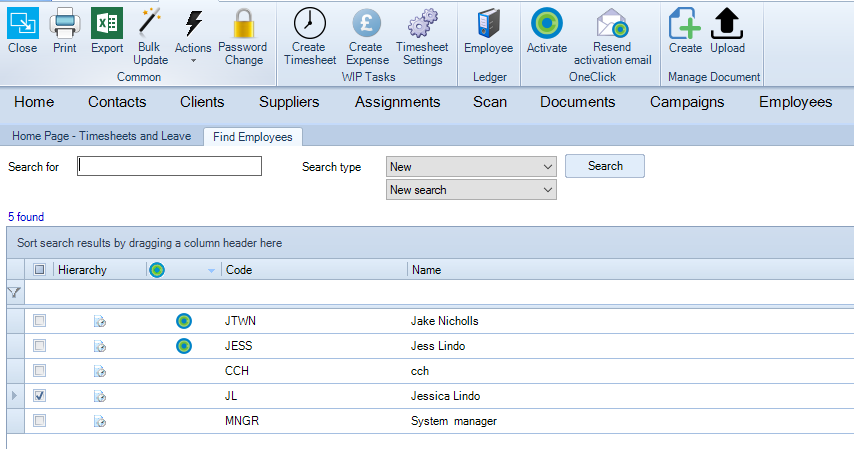Click the JTWN code cell
This screenshot has width=854, height=449.
pos(240,321)
